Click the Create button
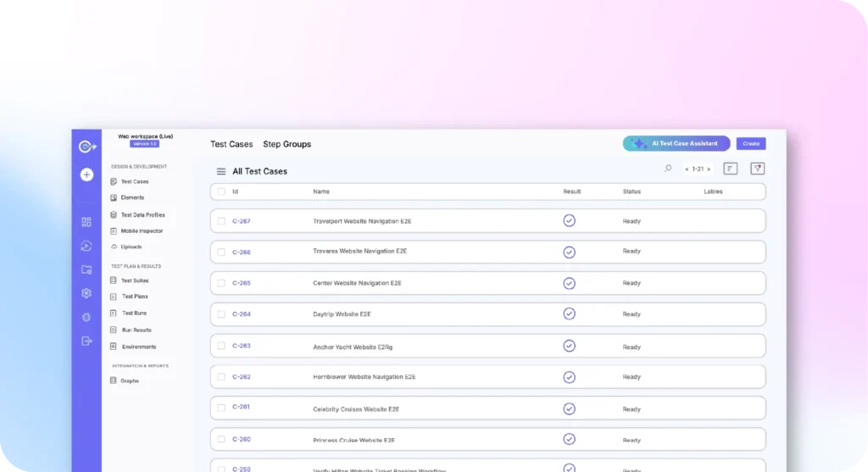 [x=750, y=144]
